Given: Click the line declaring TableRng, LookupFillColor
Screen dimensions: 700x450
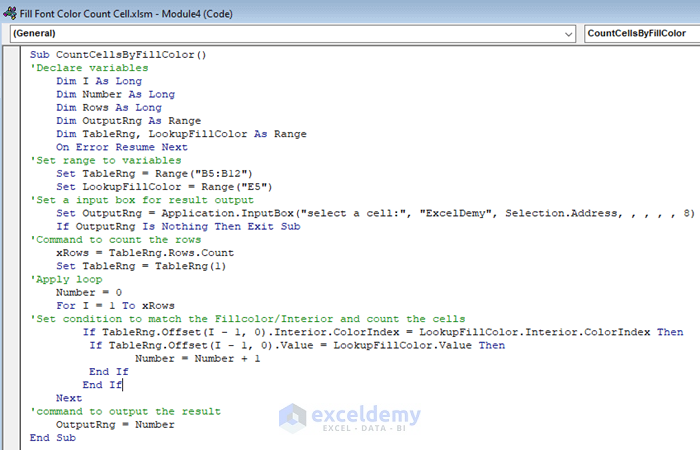Looking at the screenshot, I should tap(181, 134).
